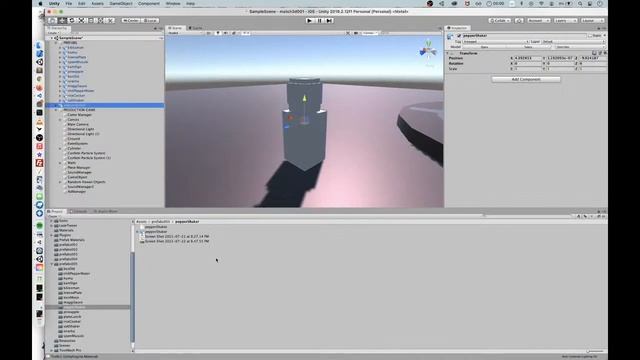Collapse the Transform component foldout
The image size is (640, 360).
(448, 53)
